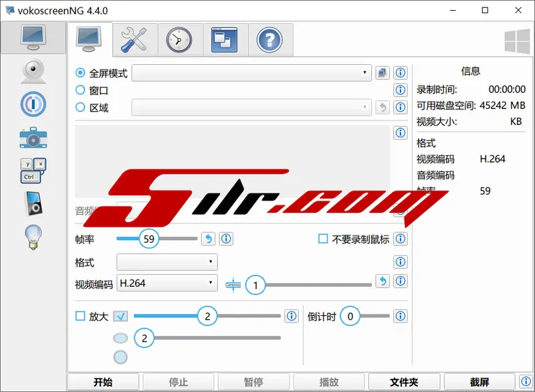Viewport: 535px width, 392px height.
Task: Click the 45242 MB disk space value
Action: click(503, 106)
